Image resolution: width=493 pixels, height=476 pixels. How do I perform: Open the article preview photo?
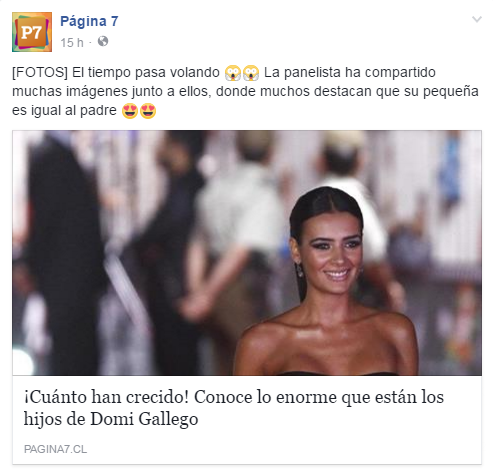pos(247,253)
